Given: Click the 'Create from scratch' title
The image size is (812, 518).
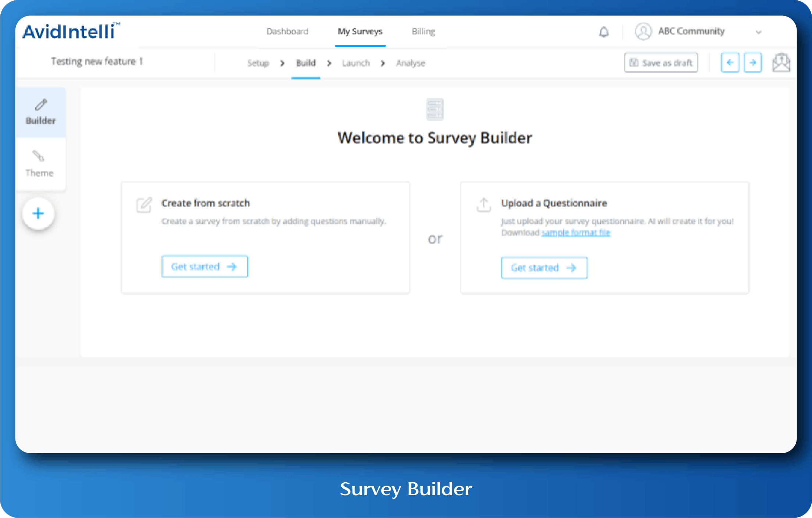Looking at the screenshot, I should 206,203.
